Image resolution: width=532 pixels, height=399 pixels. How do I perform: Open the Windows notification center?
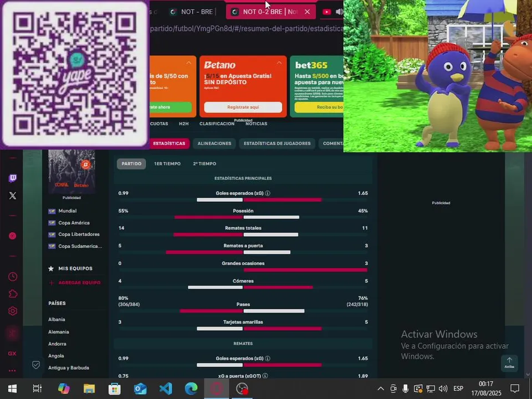pos(515,388)
